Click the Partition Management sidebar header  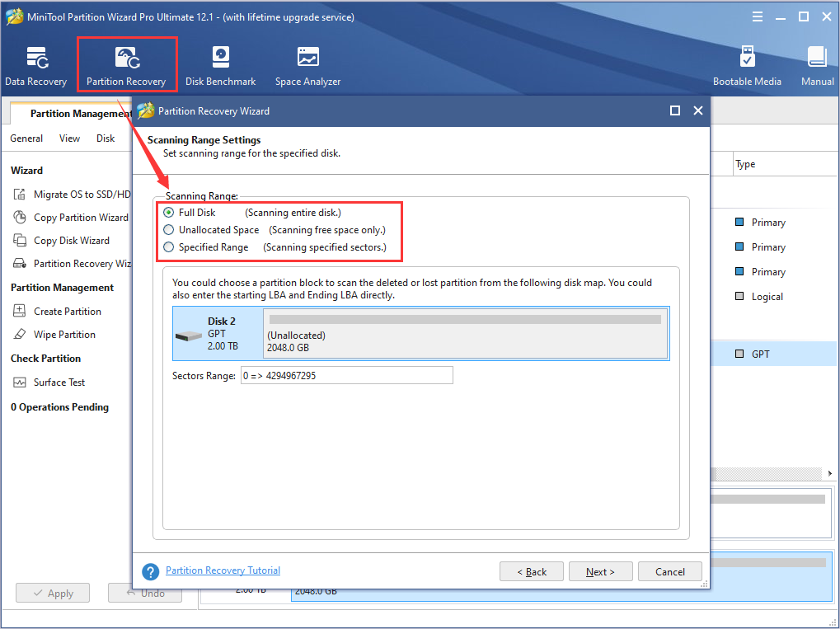tap(62, 288)
